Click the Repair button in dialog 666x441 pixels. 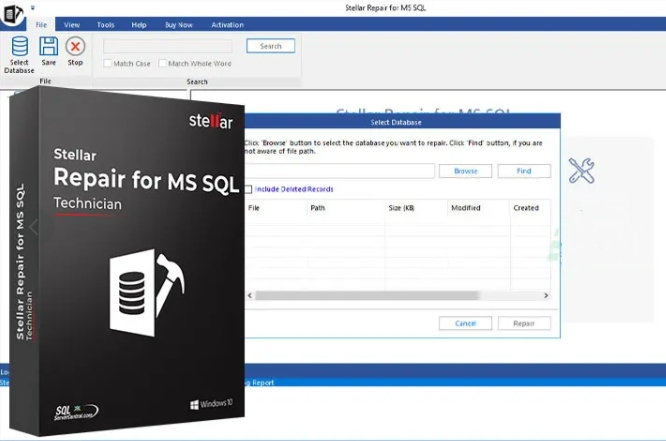pos(524,323)
